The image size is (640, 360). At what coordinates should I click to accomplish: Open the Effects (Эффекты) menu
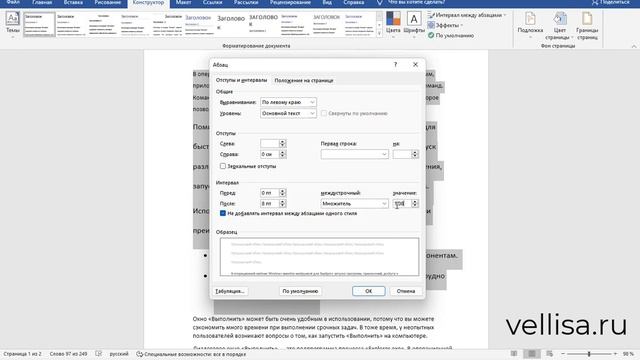(445, 25)
